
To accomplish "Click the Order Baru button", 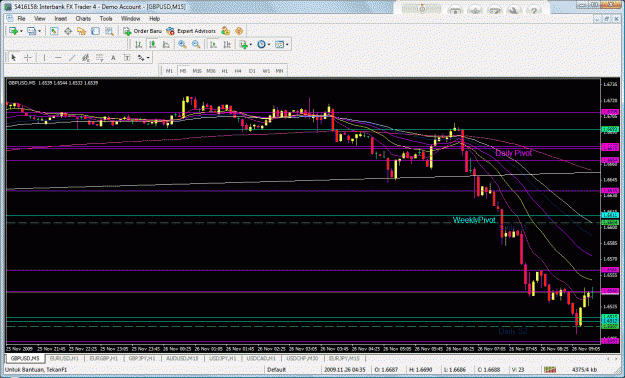I will (x=142, y=31).
